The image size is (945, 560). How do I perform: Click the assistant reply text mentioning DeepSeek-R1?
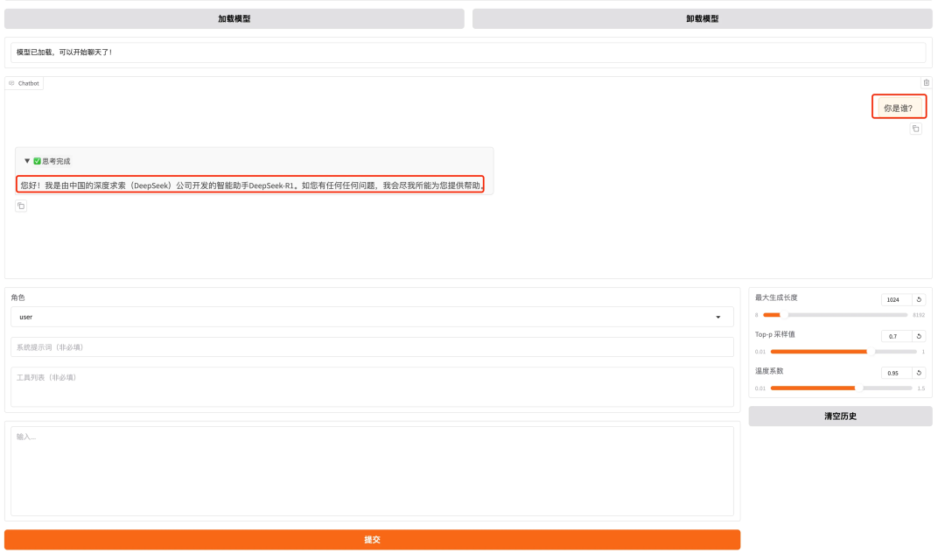pyautogui.click(x=251, y=185)
